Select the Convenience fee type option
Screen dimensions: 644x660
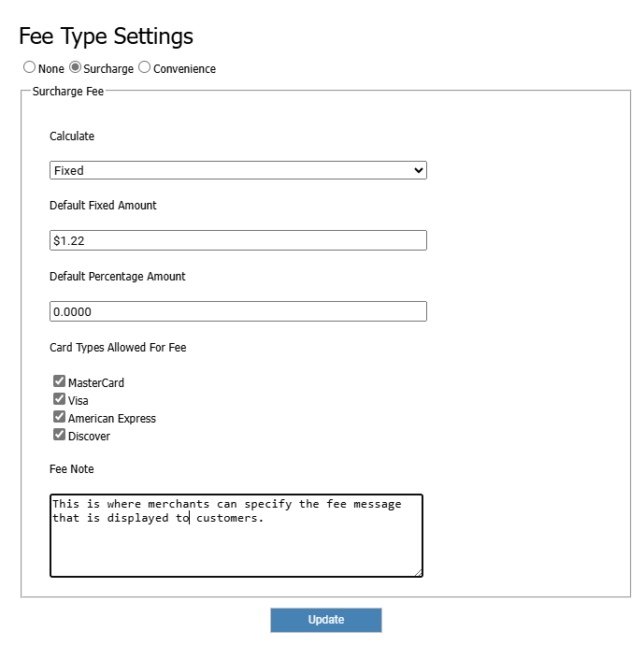[x=144, y=67]
